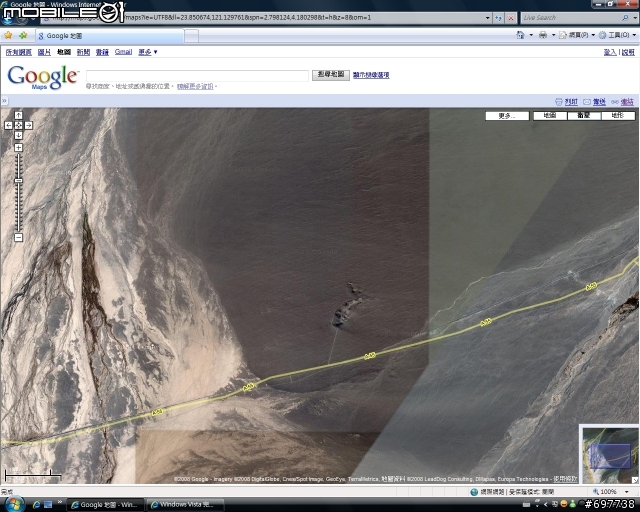Viewport: 640px width, 512px height.
Task: Open the 網頁(P) Page menu
Action: point(577,35)
